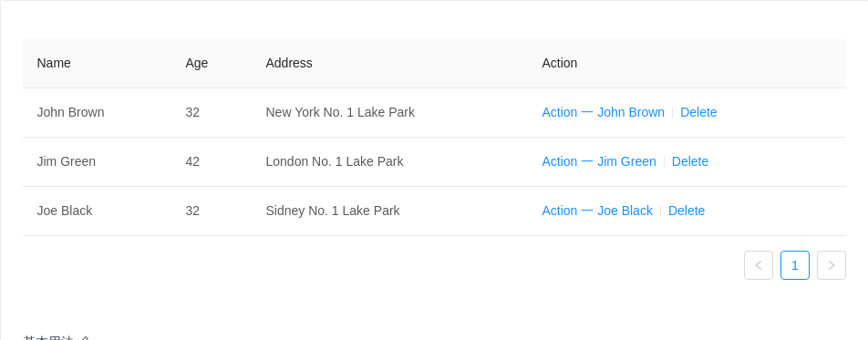Image resolution: width=868 pixels, height=340 pixels.
Task: Open the Action — Jim Green link
Action: (x=599, y=161)
